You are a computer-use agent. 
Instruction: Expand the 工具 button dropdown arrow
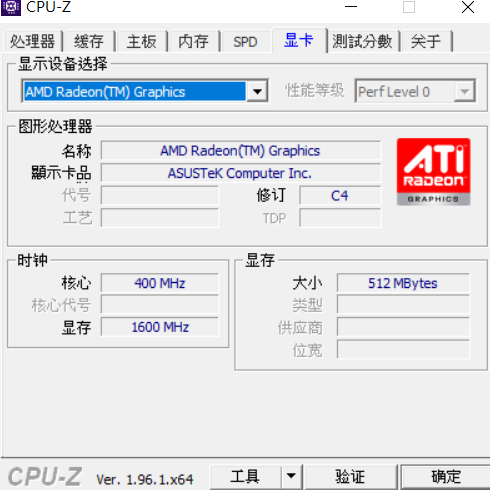click(291, 477)
